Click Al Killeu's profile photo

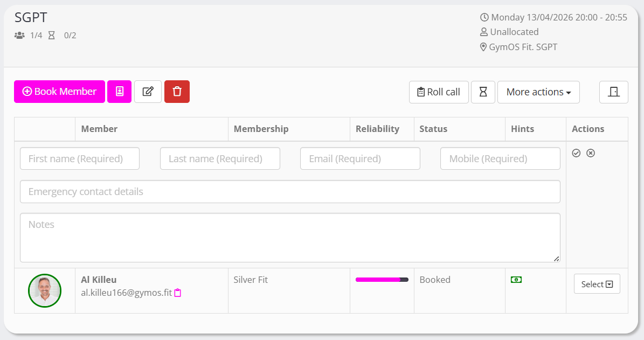[45, 290]
